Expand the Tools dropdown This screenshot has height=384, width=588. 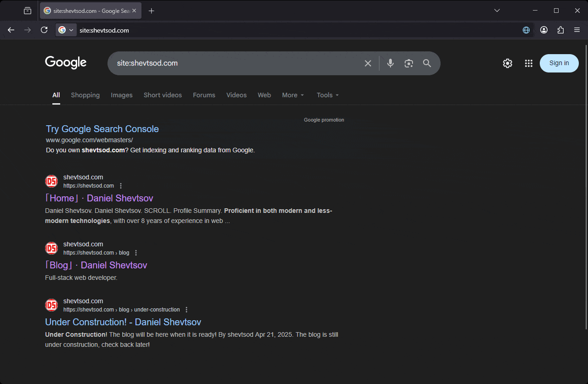[x=328, y=95]
